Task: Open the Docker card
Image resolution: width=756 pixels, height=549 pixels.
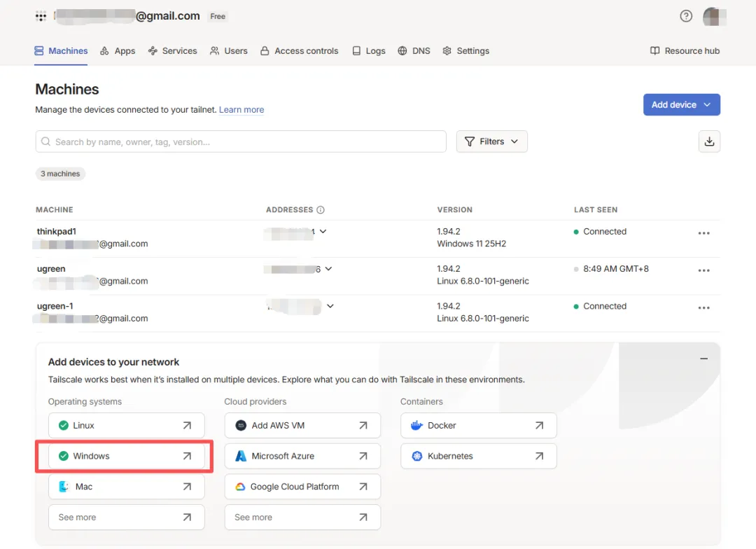Action: 478,426
